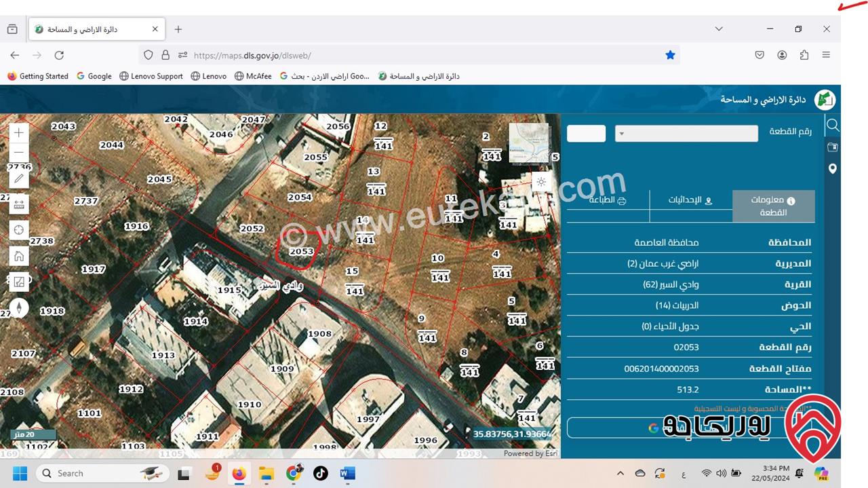The height and width of the screenshot is (488, 868).
Task: Expand the parcel number dropdown
Action: click(x=686, y=134)
